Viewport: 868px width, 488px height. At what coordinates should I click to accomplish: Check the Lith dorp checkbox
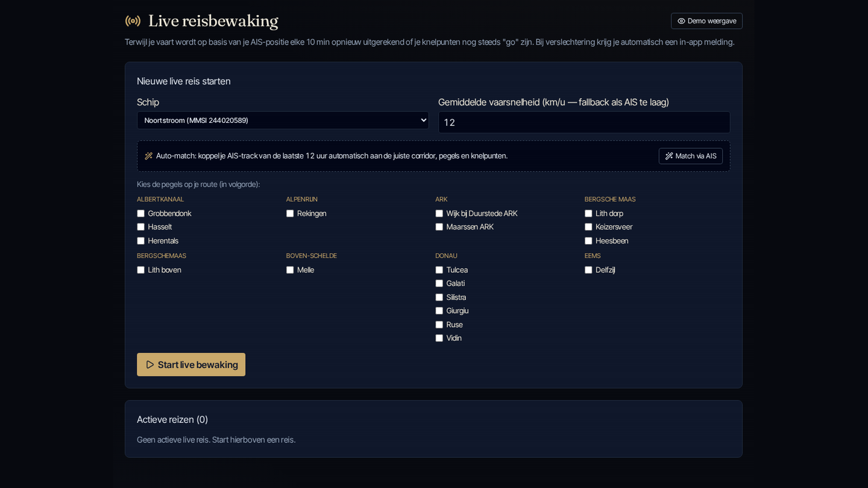588,213
